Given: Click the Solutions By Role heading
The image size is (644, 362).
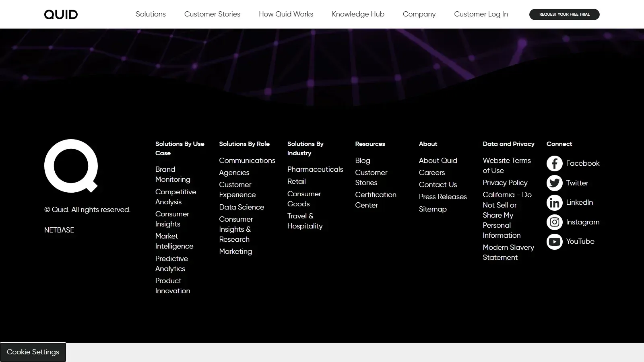Looking at the screenshot, I should pyautogui.click(x=244, y=144).
